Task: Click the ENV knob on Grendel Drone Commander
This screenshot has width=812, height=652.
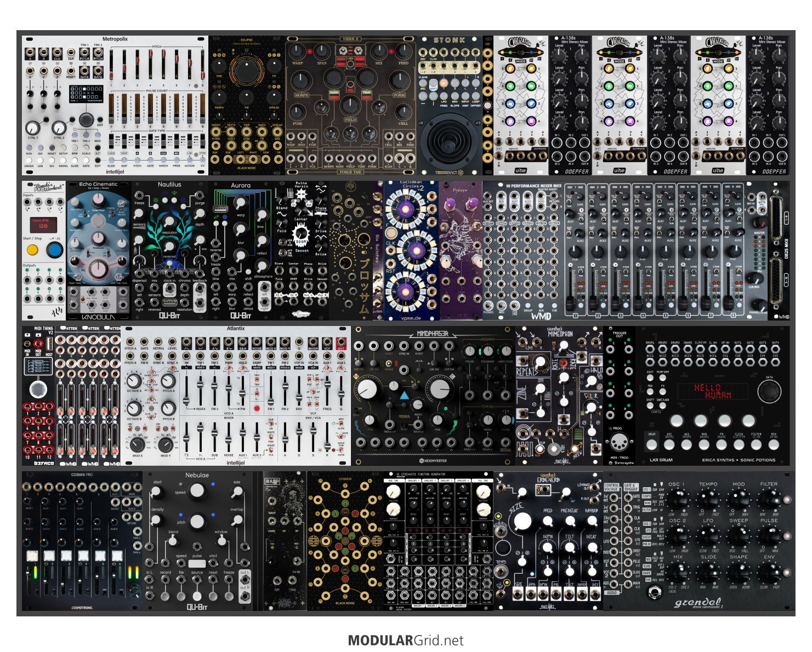Action: coord(769,573)
